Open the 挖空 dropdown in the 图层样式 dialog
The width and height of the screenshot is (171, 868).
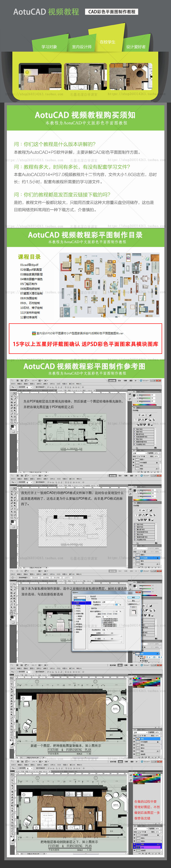pos(105,617)
